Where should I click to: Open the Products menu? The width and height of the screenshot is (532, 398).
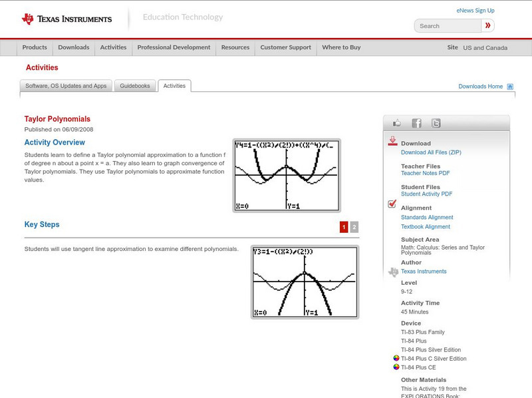[x=35, y=47]
